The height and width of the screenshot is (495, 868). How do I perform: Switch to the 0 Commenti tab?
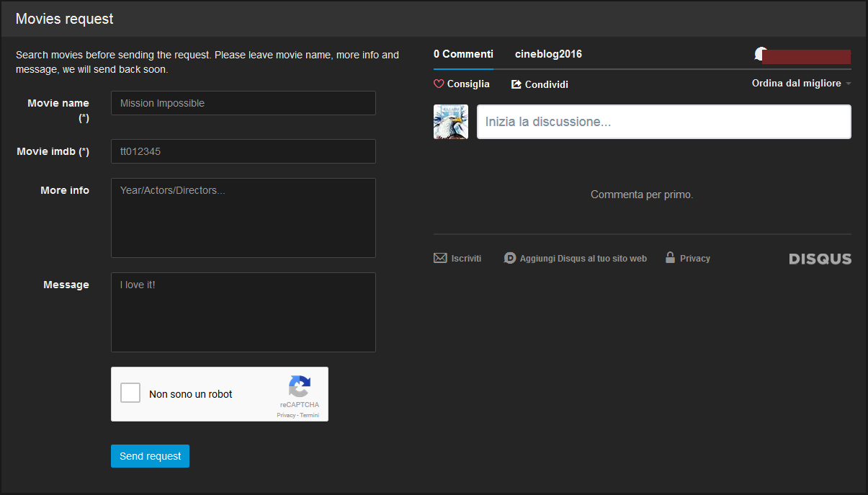pos(463,54)
